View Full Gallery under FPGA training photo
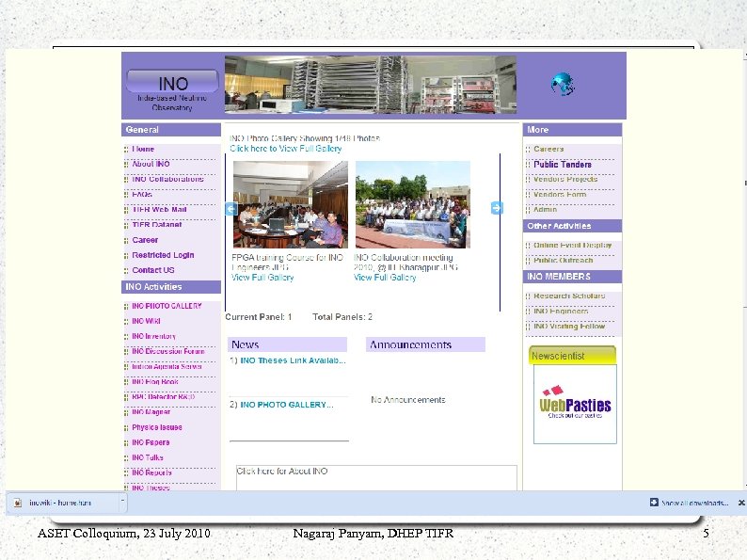 click(x=262, y=278)
